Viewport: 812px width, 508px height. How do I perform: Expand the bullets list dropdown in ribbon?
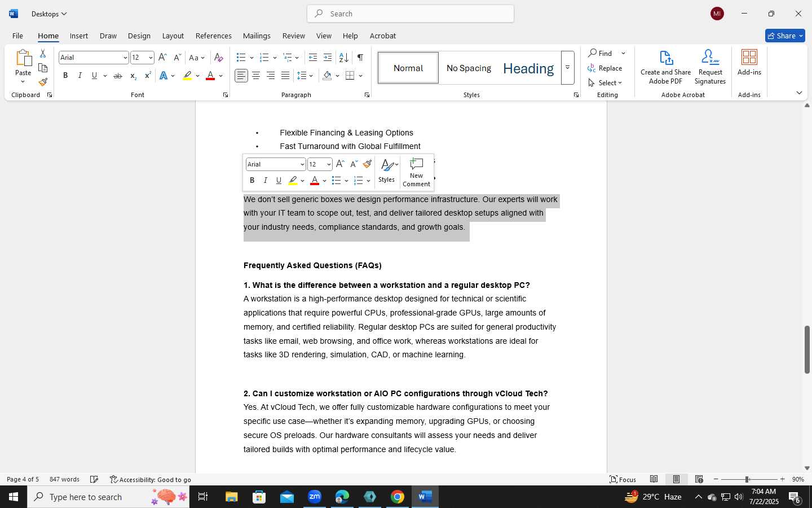[251, 58]
